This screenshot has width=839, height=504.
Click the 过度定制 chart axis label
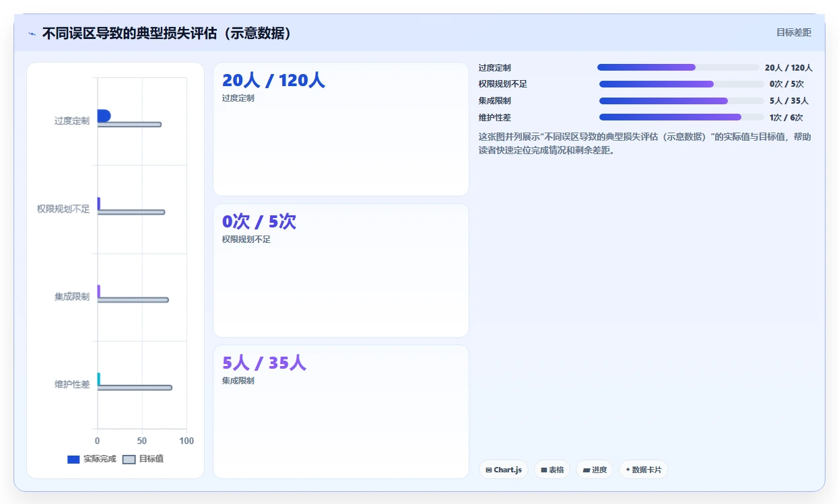72,121
